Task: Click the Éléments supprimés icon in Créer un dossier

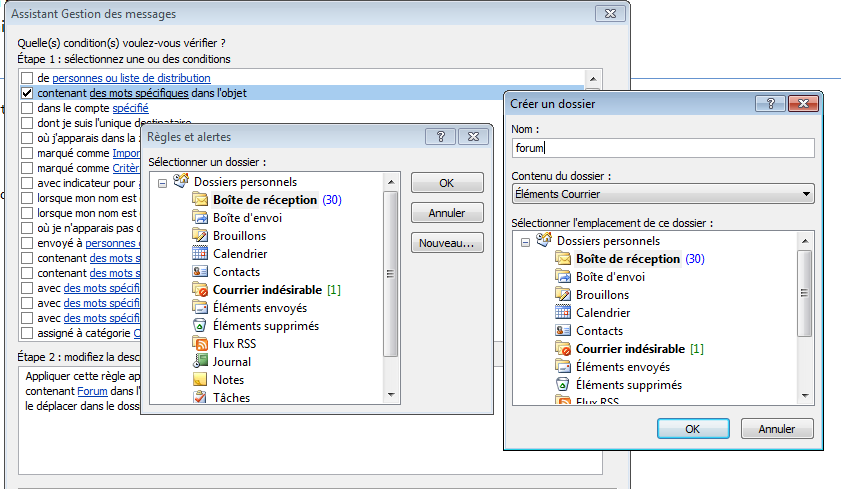Action: 563,384
